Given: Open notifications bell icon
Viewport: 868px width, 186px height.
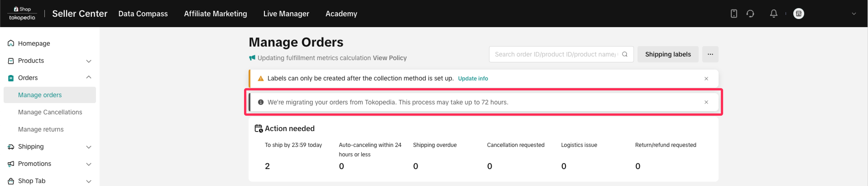Looking at the screenshot, I should click(x=774, y=14).
